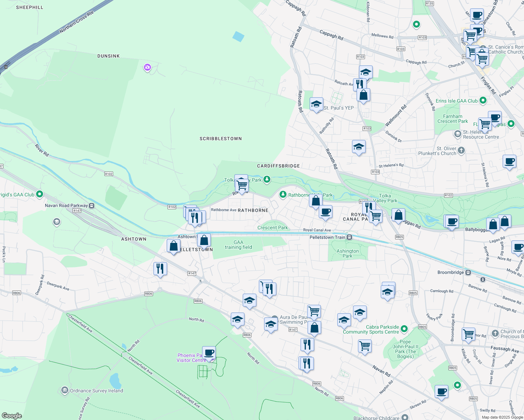
Task: Open the coffee marker near St Helena's Rd
Action: [x=509, y=161]
